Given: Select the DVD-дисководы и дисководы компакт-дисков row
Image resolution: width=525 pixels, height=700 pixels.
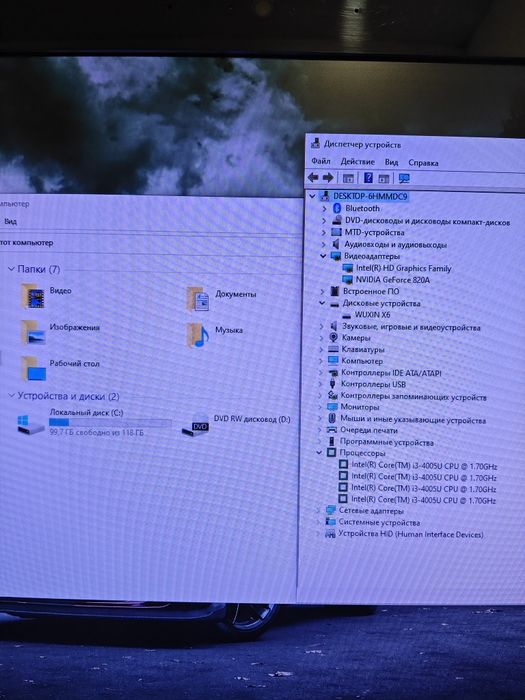Looking at the screenshot, I should (x=421, y=221).
